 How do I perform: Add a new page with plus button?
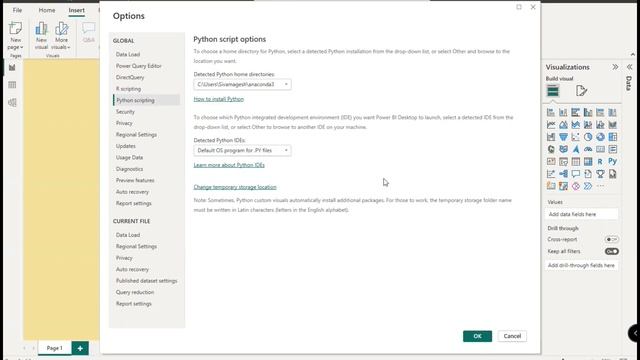tap(80, 348)
